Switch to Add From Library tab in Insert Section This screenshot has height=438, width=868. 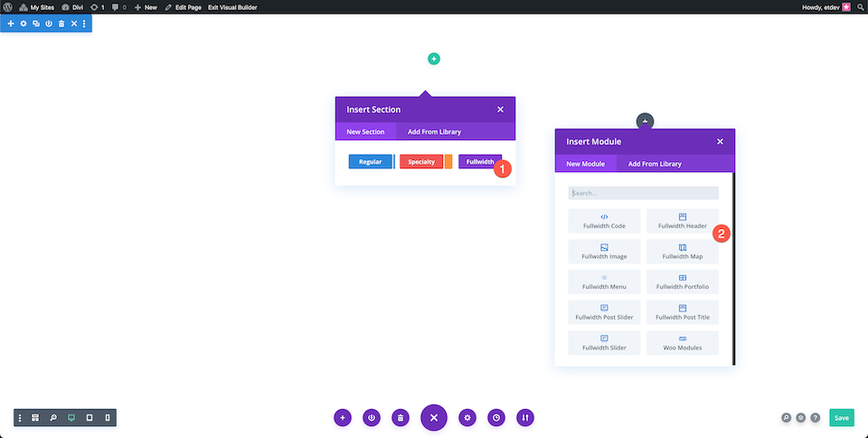[435, 132]
